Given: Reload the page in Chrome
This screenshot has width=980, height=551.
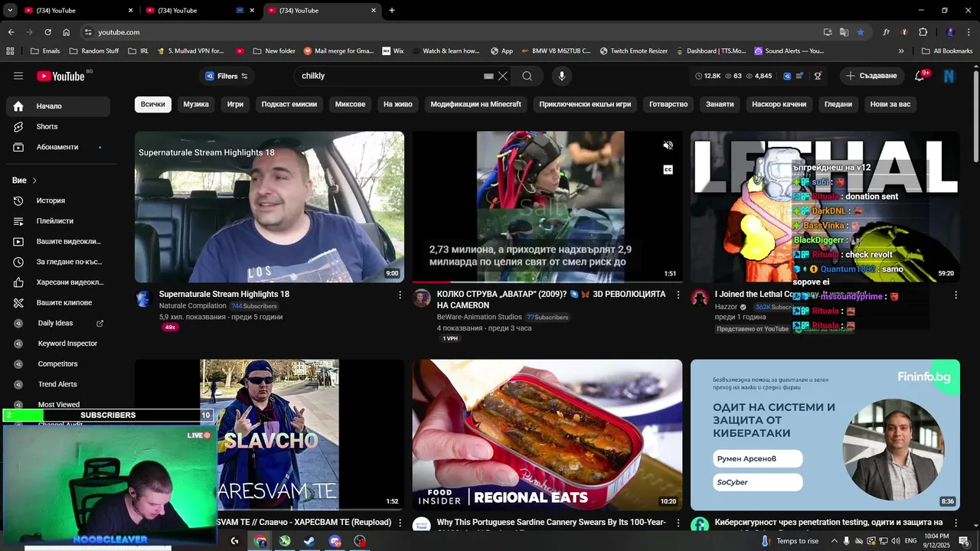Looking at the screenshot, I should pyautogui.click(x=47, y=32).
